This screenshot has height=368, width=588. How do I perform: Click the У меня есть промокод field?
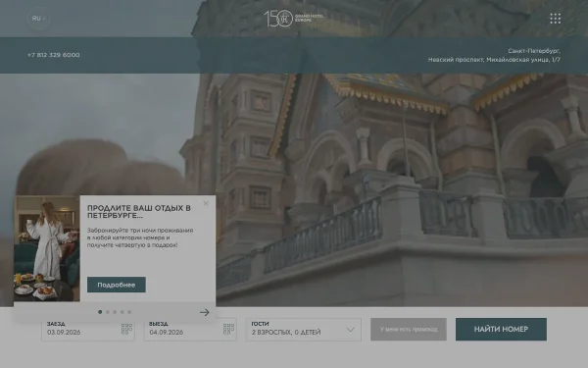[x=409, y=330]
